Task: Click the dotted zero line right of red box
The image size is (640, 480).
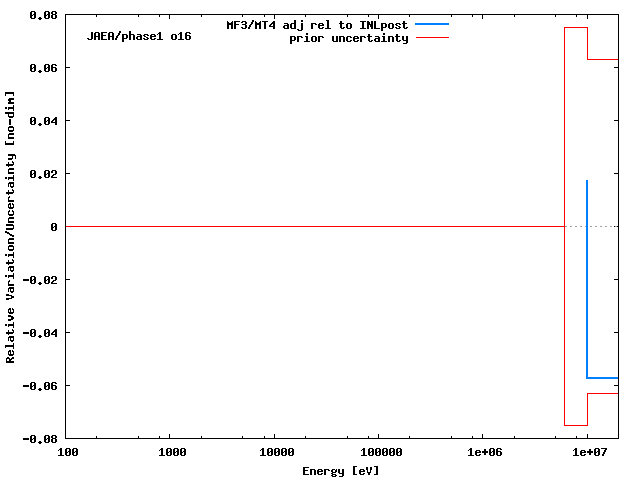Action: point(604,227)
